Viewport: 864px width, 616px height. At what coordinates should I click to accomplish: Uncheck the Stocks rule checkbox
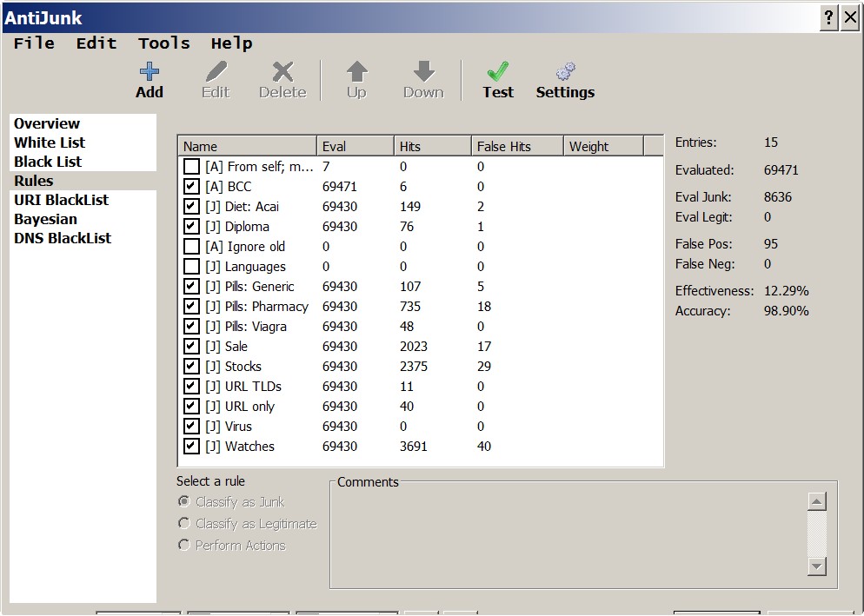pyautogui.click(x=191, y=367)
